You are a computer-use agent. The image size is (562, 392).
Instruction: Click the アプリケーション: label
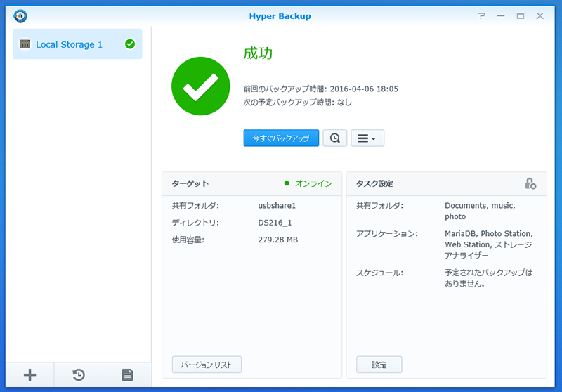[x=387, y=234]
